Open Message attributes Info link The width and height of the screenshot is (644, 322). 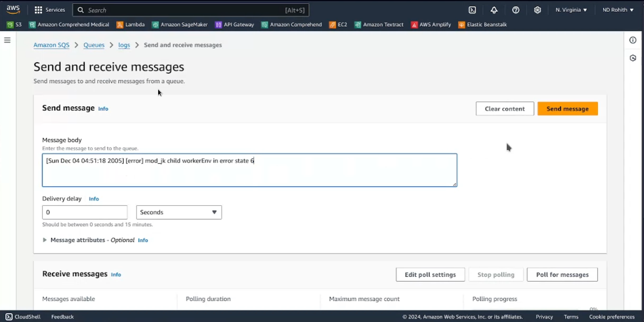[143, 240]
